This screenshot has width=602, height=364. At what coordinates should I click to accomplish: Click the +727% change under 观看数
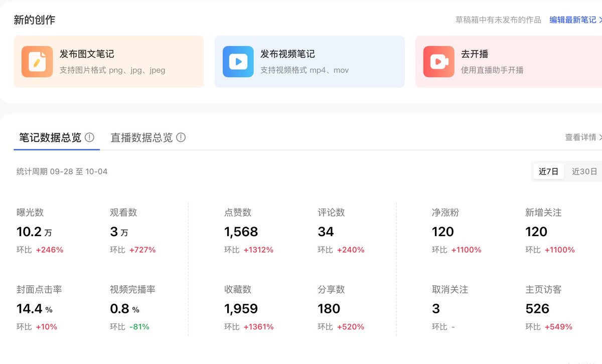click(x=142, y=250)
